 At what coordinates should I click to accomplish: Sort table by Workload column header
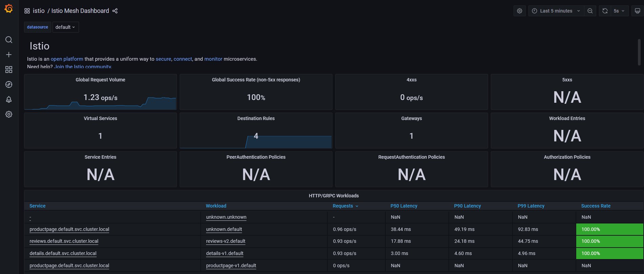point(216,206)
